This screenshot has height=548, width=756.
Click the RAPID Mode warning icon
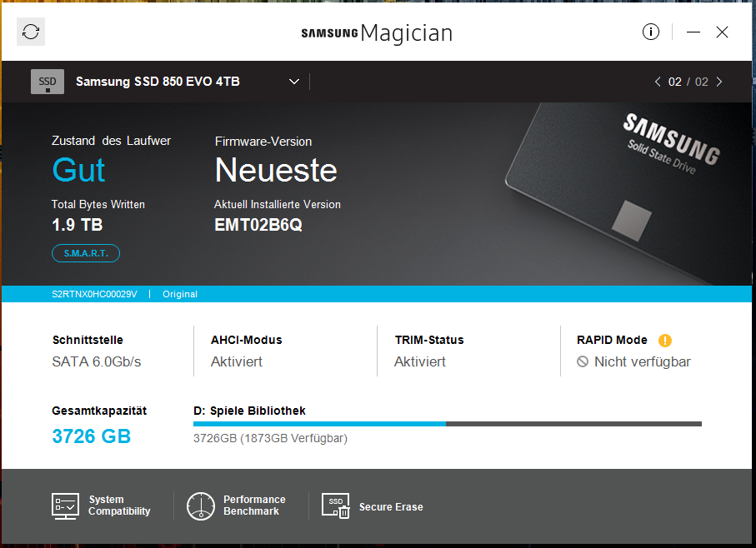click(x=665, y=341)
